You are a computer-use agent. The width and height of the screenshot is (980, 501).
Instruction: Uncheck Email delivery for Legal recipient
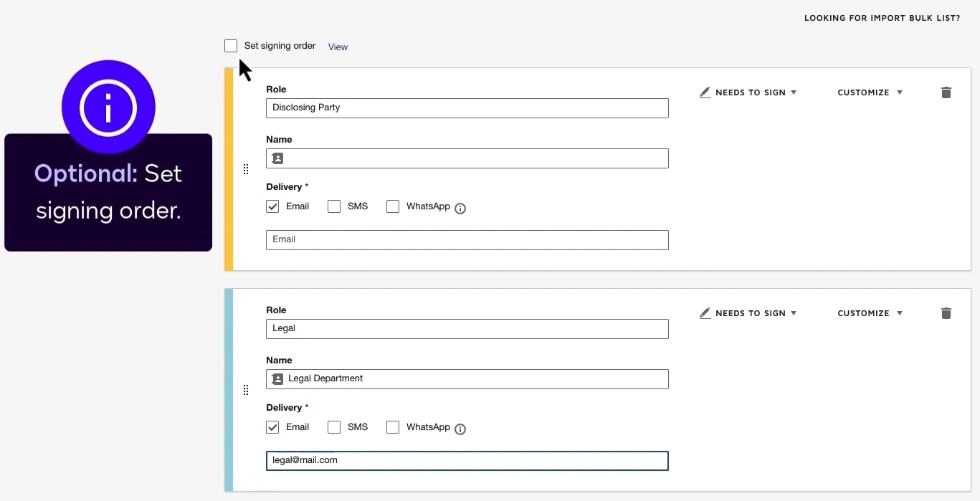coord(272,428)
